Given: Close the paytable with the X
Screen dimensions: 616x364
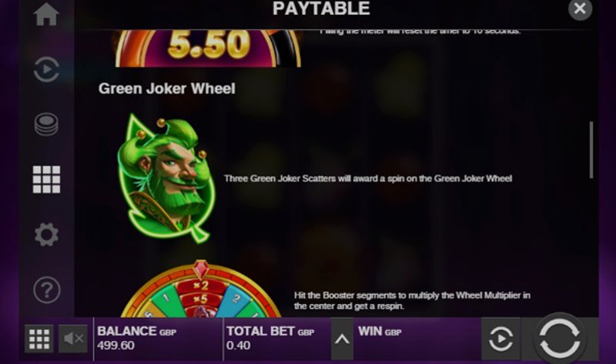Looking at the screenshot, I should [580, 8].
